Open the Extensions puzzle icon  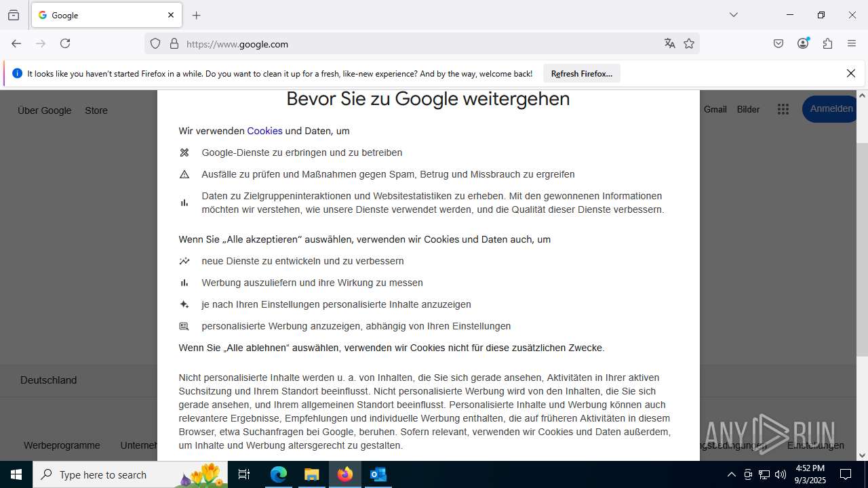(x=827, y=43)
